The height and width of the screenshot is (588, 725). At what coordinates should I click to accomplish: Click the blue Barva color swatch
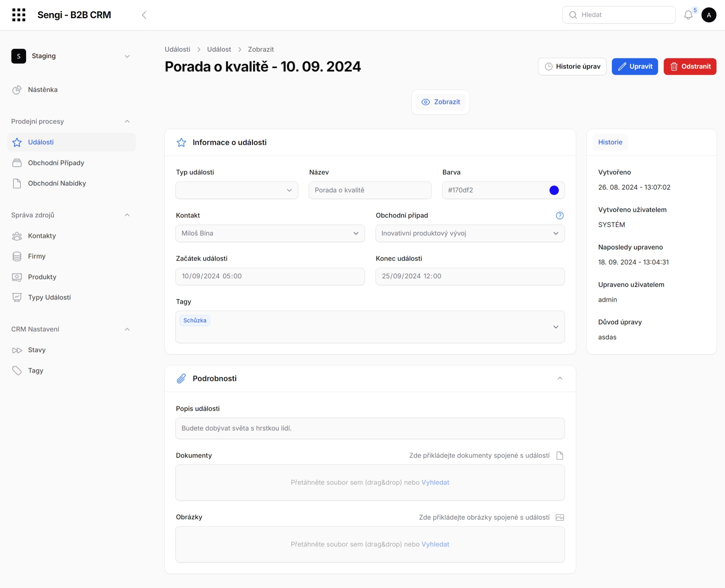[x=554, y=190]
